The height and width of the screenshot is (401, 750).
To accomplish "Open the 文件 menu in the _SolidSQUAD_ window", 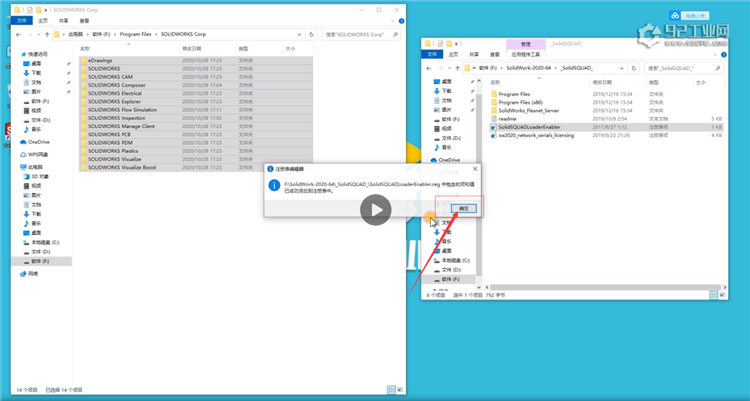I will click(432, 55).
